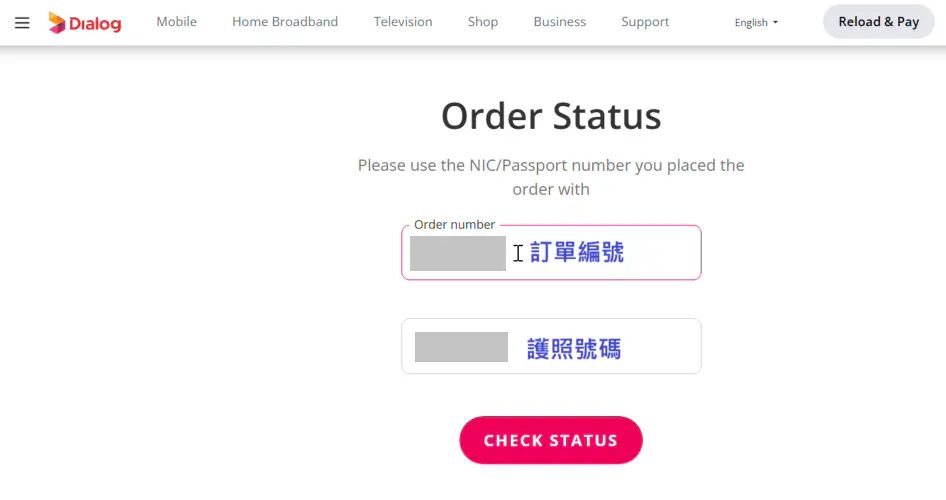Select Television in the navigation bar

(403, 22)
